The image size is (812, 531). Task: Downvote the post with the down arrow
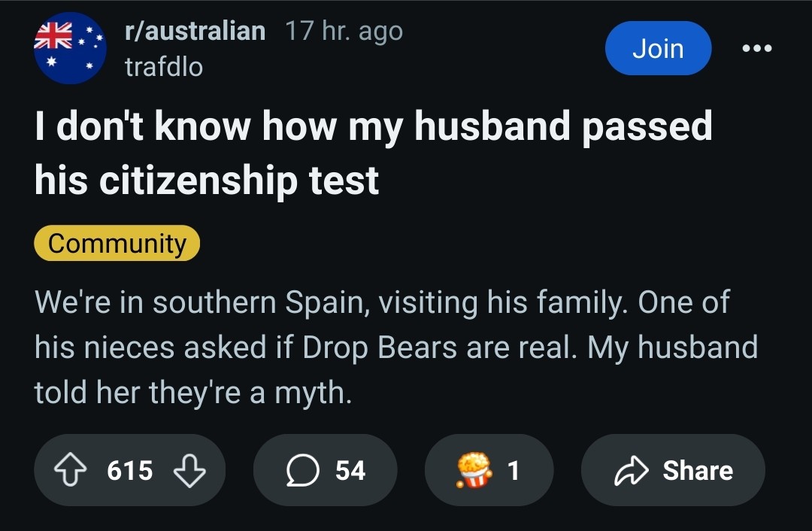(x=189, y=471)
